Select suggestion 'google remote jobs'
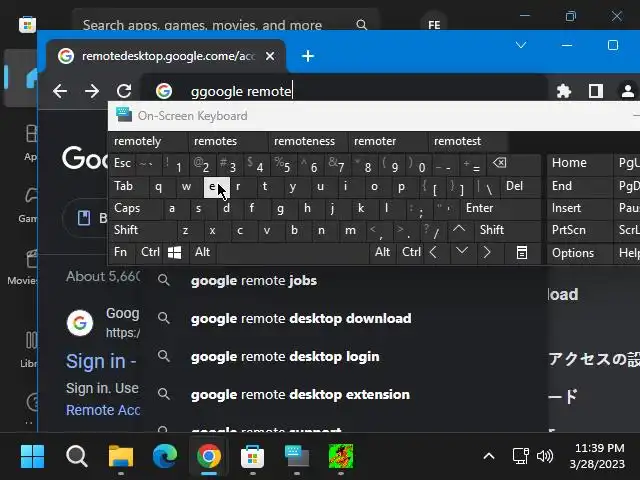This screenshot has height=480, width=640. pyautogui.click(x=345, y=281)
